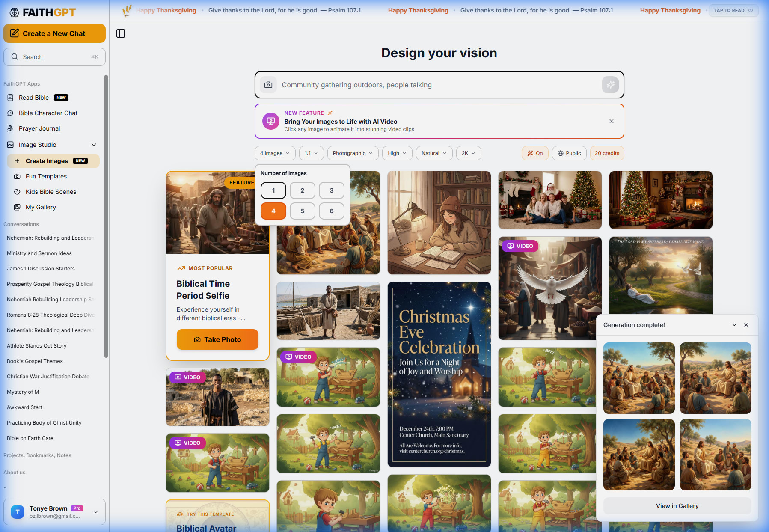Select Bible Character Chat in the sidebar
The image size is (769, 532).
tap(48, 113)
